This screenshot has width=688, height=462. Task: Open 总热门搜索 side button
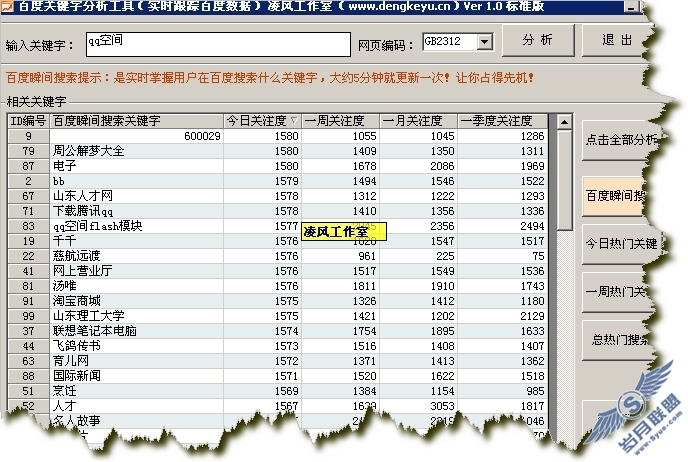pos(618,340)
